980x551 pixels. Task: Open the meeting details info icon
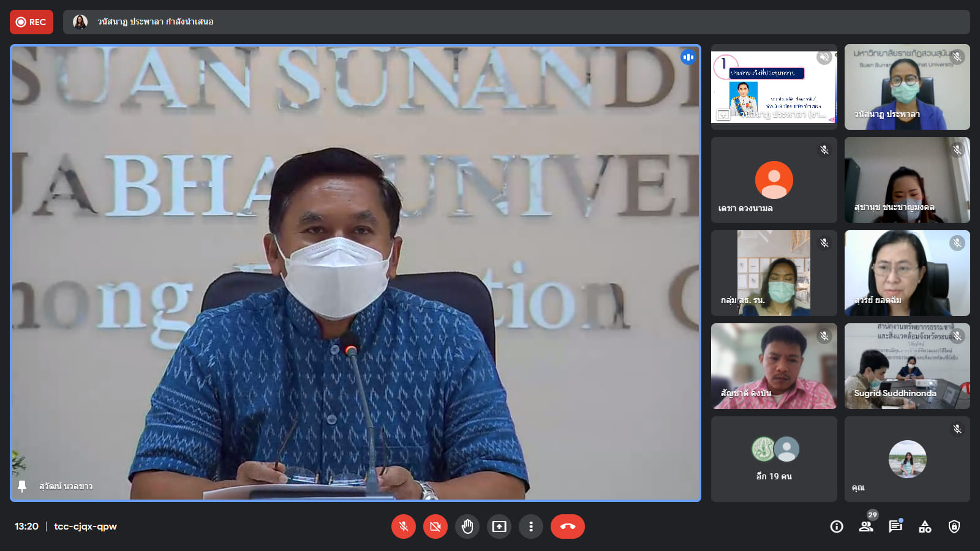click(x=837, y=527)
